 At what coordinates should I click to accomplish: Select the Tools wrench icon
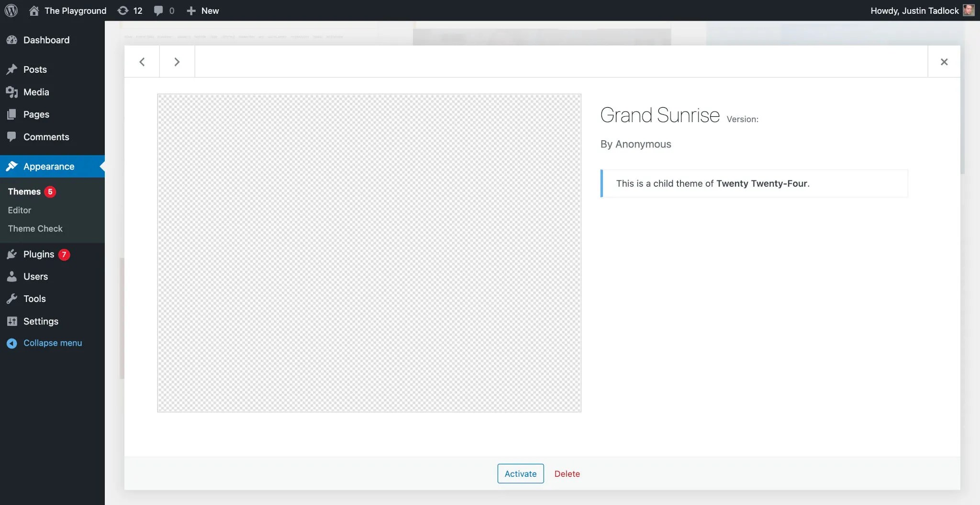12,298
